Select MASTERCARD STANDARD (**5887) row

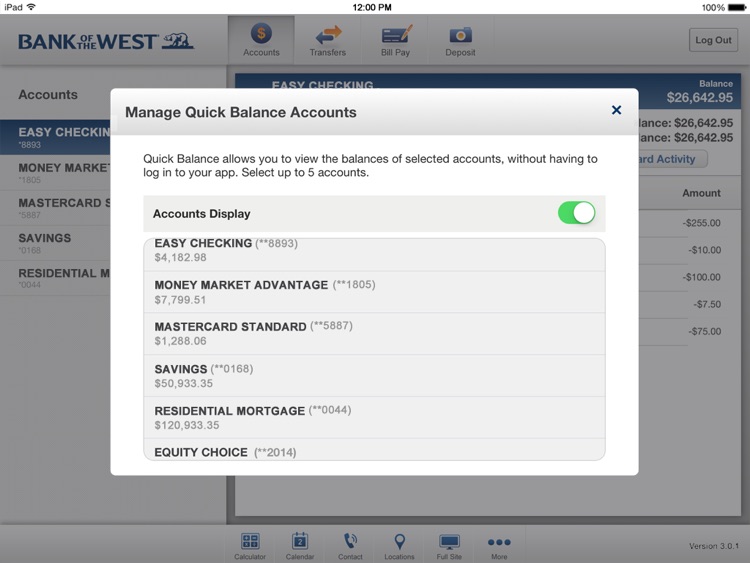point(375,334)
